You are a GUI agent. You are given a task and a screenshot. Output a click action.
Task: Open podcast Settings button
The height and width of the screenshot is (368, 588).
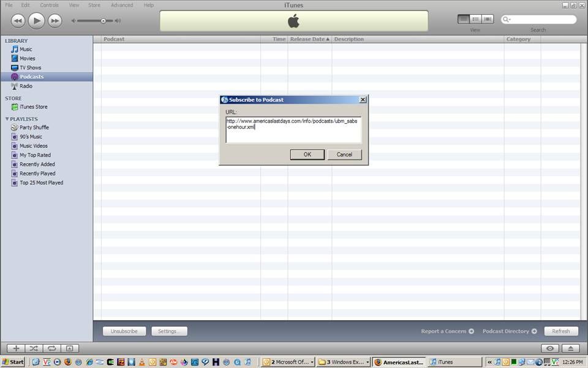click(169, 331)
